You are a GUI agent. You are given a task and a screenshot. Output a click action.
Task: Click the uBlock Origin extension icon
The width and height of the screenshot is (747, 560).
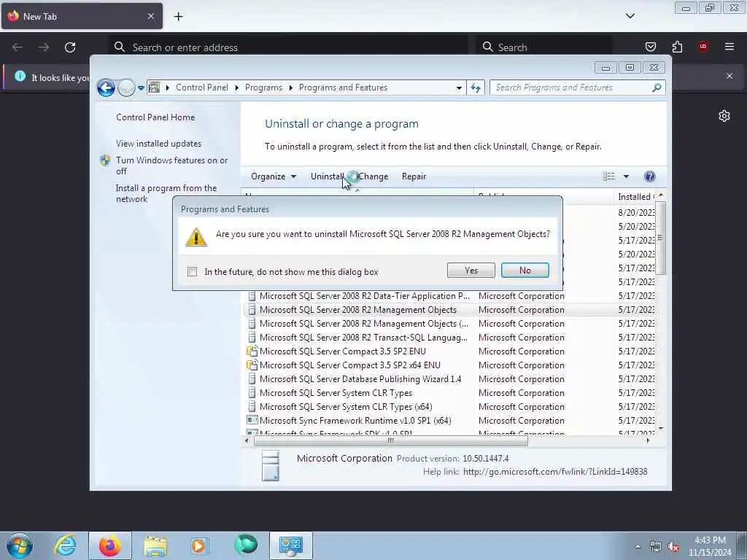click(x=703, y=47)
